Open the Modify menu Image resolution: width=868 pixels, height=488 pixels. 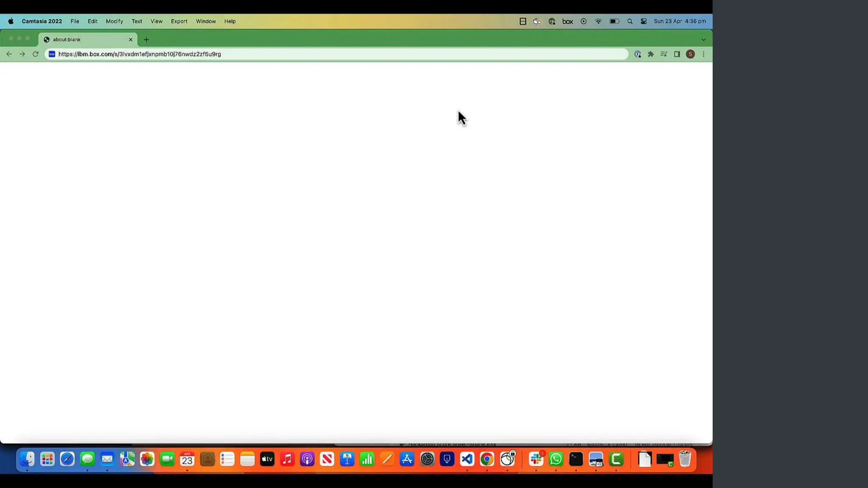[114, 21]
